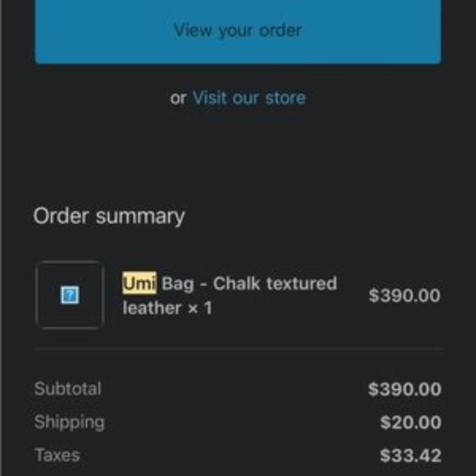
Task: Click the word leather in product title
Action: 152,308
